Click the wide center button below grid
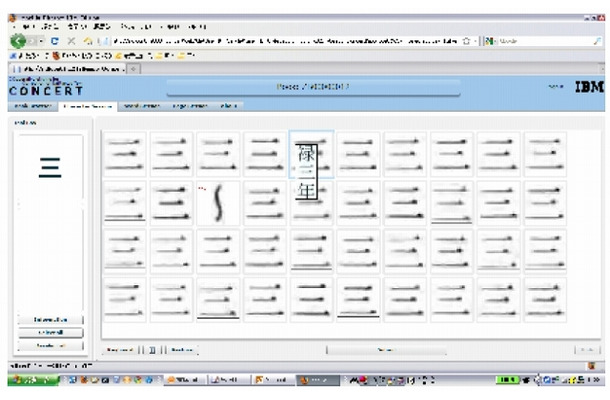This screenshot has width=610, height=400. point(386,350)
